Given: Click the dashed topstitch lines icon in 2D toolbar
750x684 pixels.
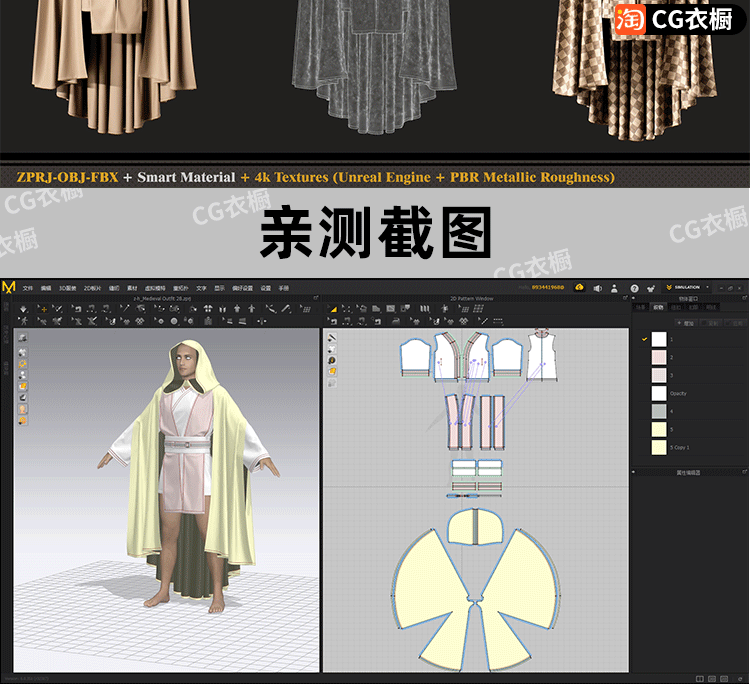Looking at the screenshot, I should point(498,321).
